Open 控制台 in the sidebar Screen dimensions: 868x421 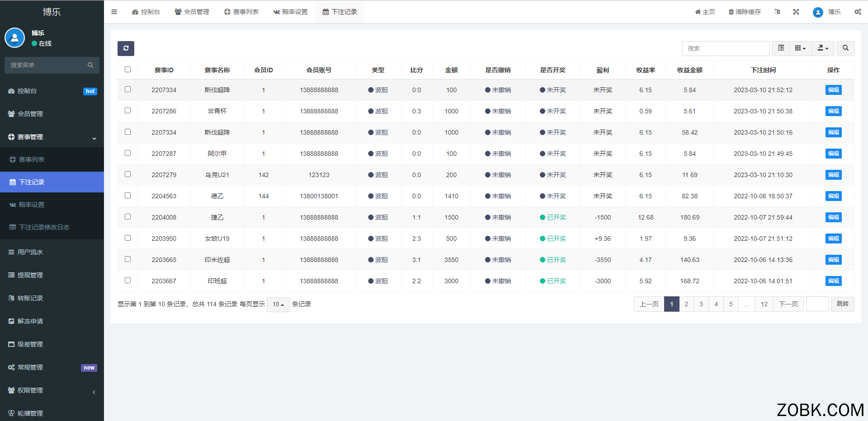(52, 91)
